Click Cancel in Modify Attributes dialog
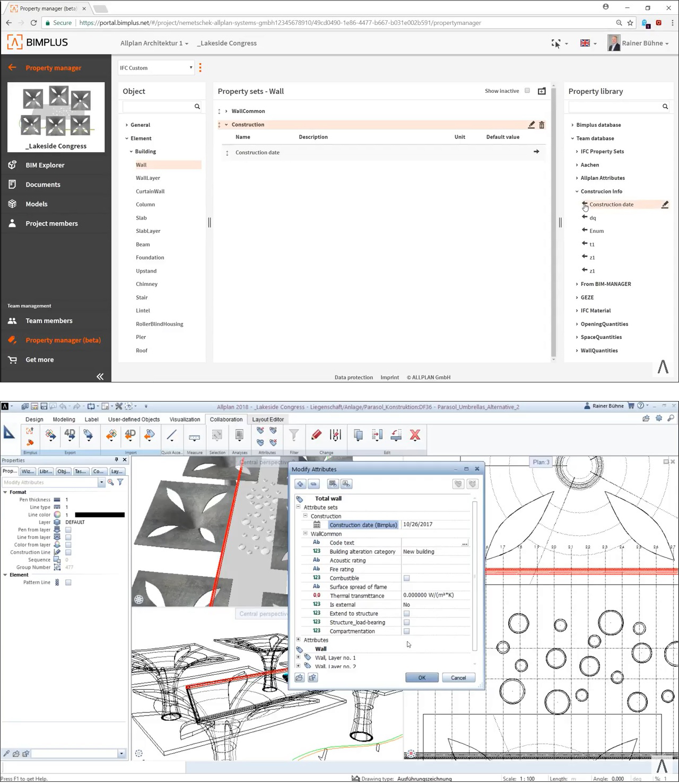This screenshot has height=784, width=679. click(458, 677)
